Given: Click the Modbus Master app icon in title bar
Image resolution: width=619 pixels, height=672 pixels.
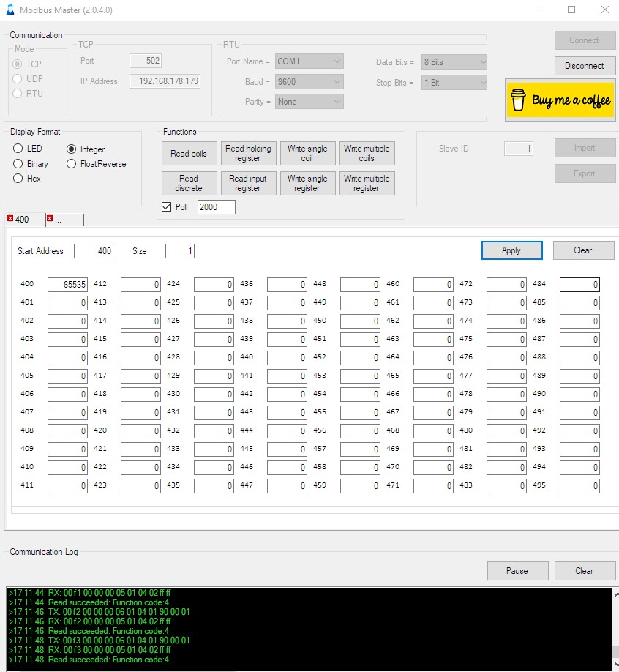Looking at the screenshot, I should click(10, 10).
